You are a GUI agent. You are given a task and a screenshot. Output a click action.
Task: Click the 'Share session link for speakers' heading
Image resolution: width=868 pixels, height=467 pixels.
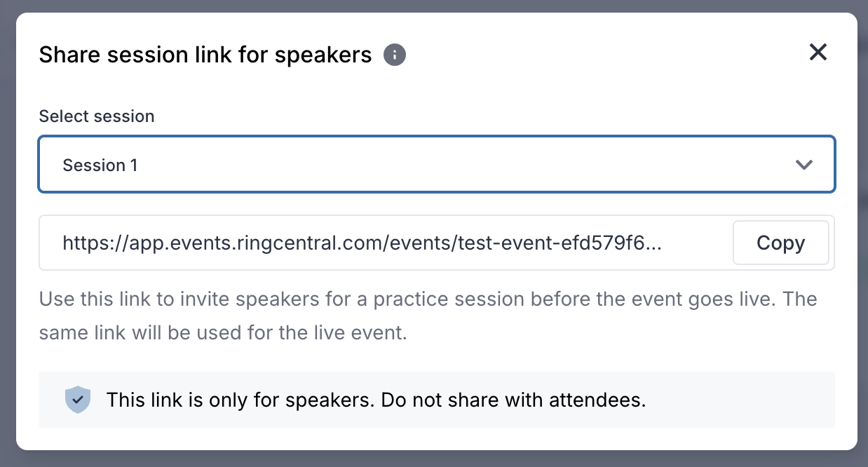click(205, 55)
